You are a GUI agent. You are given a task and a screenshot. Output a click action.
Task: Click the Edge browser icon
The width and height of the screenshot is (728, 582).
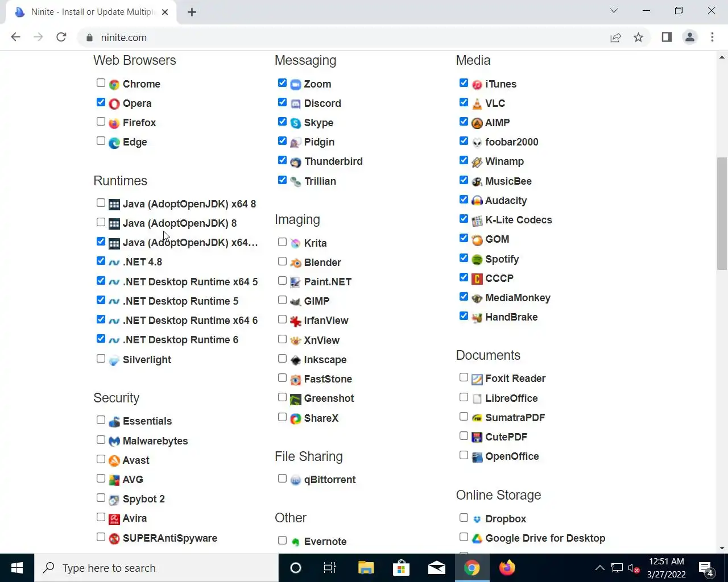click(114, 142)
